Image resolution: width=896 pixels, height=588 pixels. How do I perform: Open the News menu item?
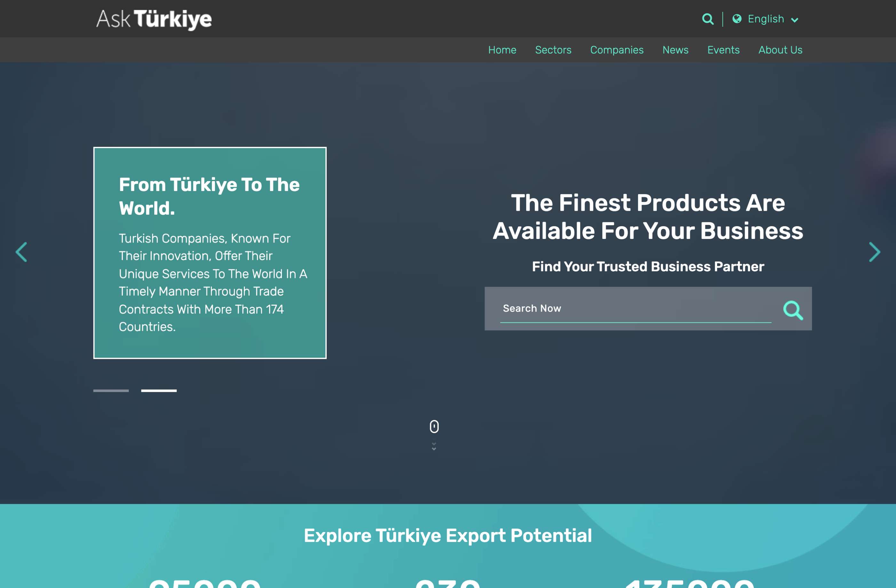tap(676, 50)
